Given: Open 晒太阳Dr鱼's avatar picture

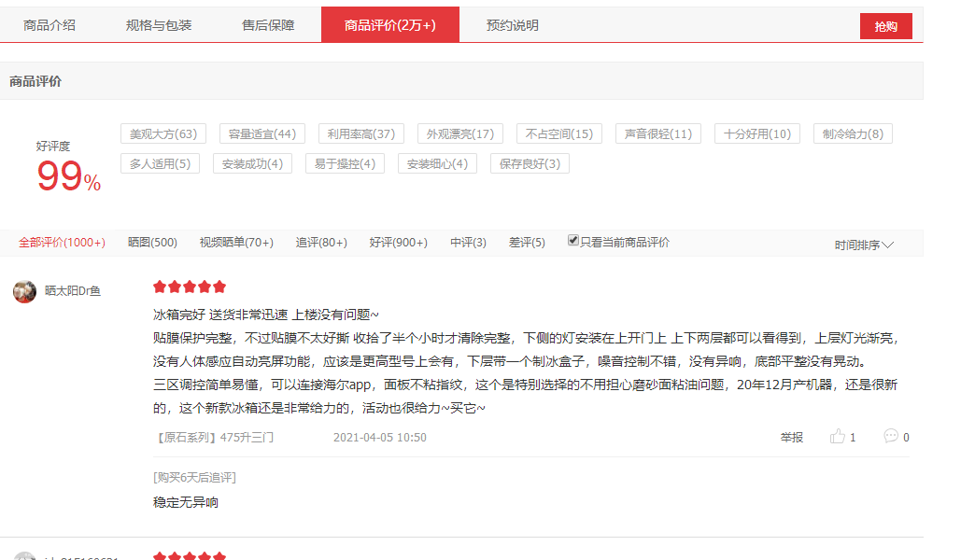Looking at the screenshot, I should point(25,291).
